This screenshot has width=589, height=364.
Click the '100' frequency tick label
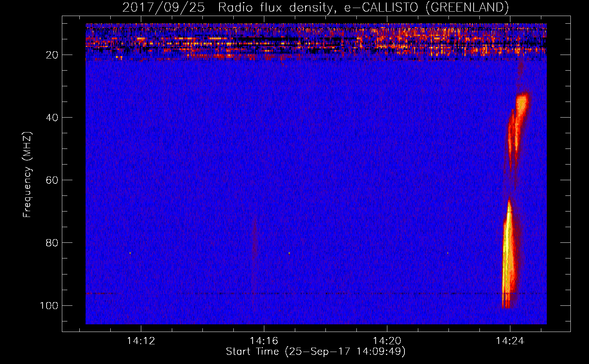49,305
